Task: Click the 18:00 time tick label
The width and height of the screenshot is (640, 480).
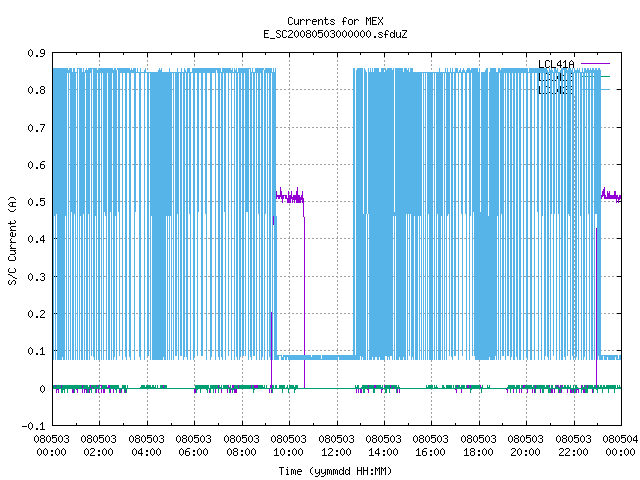Action: click(x=479, y=452)
